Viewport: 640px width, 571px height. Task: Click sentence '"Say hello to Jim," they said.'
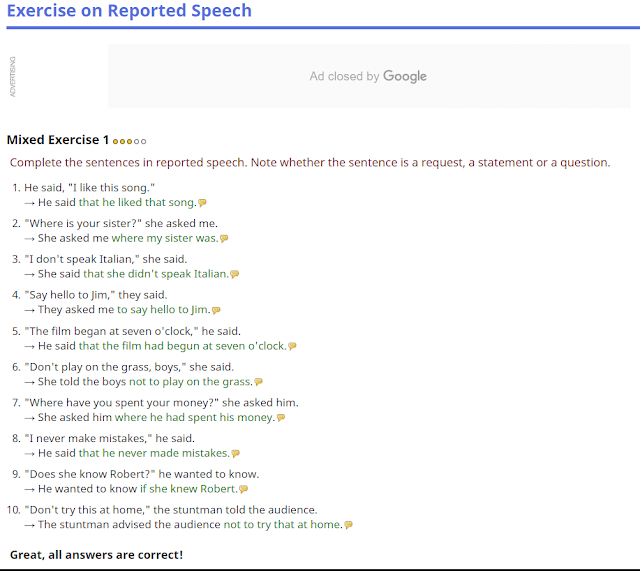(96, 295)
